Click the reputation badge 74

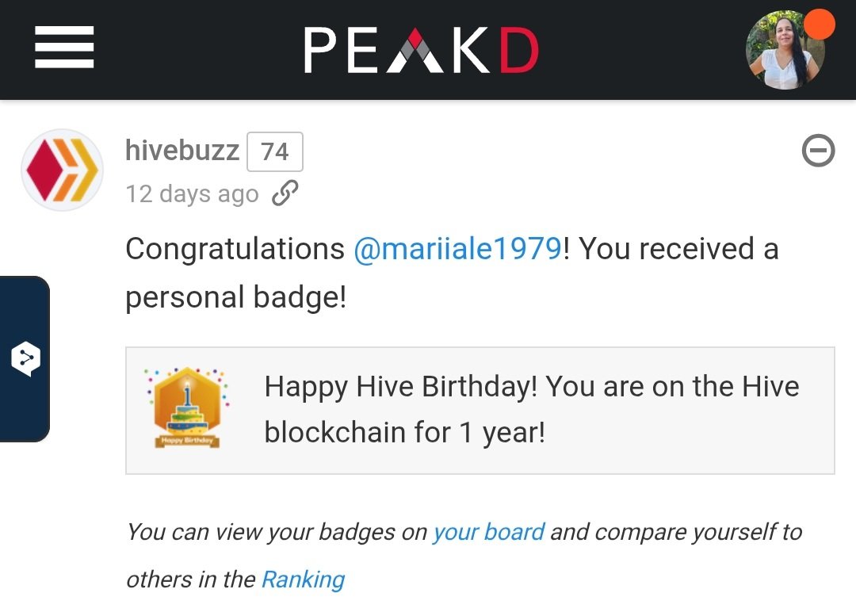click(x=274, y=151)
